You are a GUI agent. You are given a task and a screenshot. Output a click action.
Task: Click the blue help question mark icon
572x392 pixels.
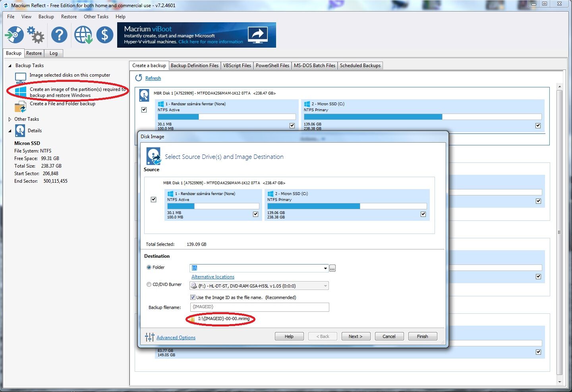[59, 35]
